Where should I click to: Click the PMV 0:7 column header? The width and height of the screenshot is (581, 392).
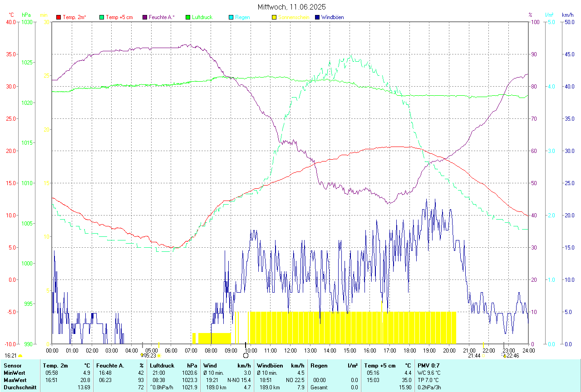pos(428,365)
